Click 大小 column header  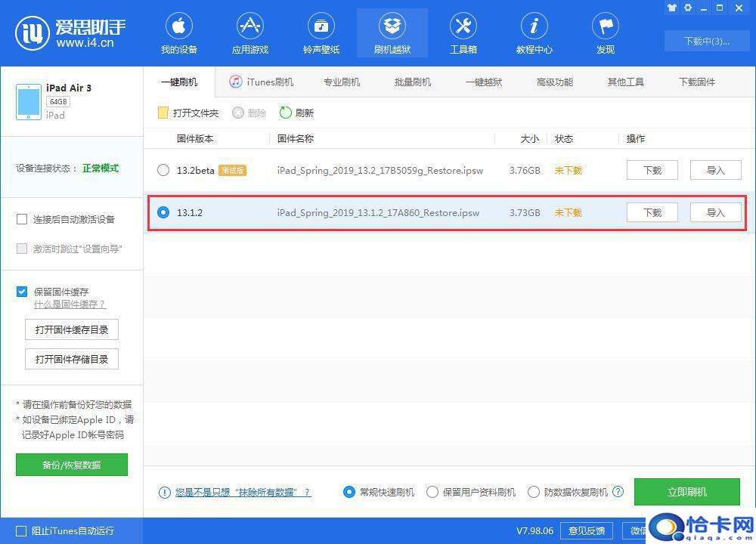coord(529,139)
